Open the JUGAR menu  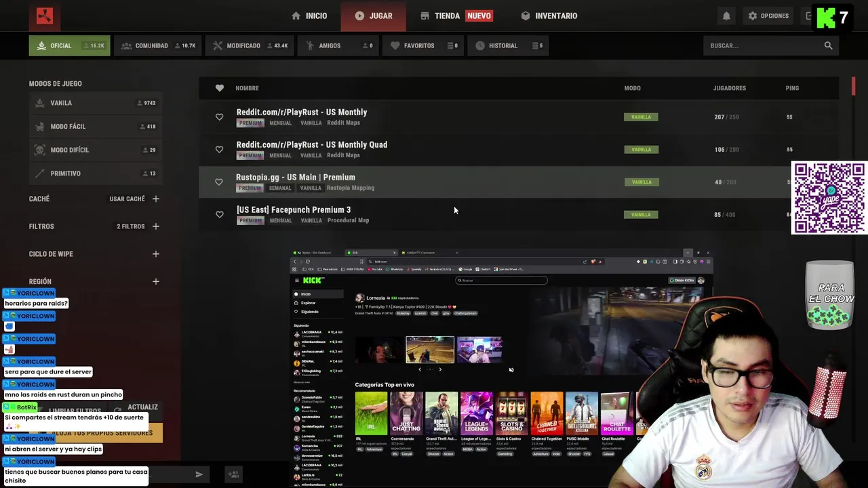click(x=373, y=16)
